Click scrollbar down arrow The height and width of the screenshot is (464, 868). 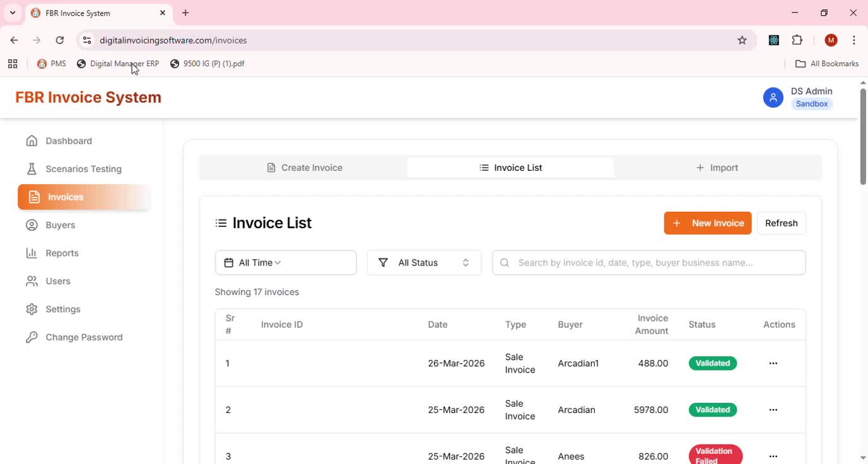tap(863, 458)
